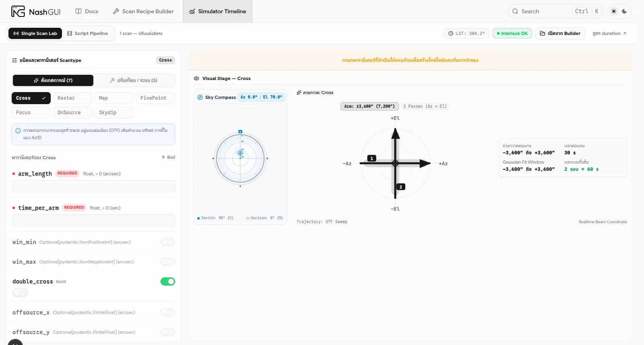Viewport: 644px width, 345px height.
Task: Flip the switch below the double_cross label
Action: (20, 292)
